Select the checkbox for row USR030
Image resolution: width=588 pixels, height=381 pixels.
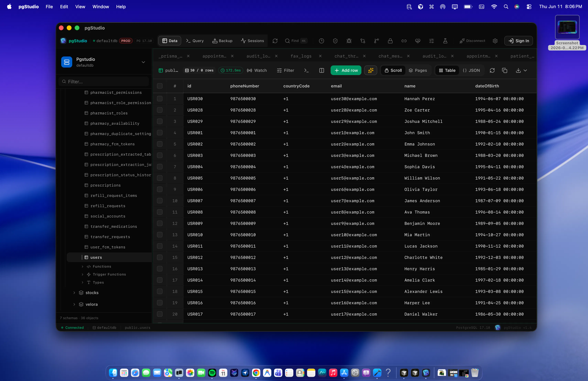[x=160, y=99]
